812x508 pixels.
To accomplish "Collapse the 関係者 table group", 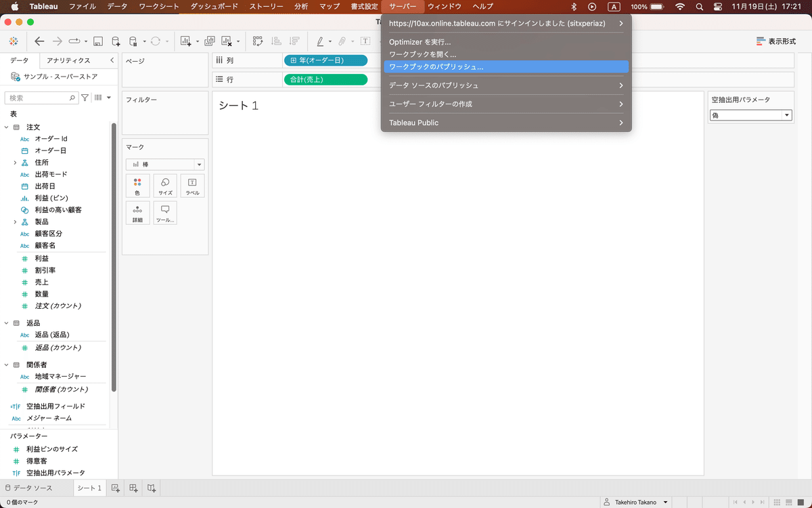I will tap(7, 364).
